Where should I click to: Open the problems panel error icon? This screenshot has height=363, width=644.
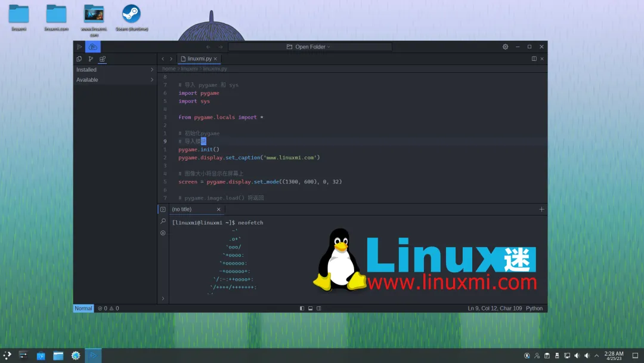[163, 233]
